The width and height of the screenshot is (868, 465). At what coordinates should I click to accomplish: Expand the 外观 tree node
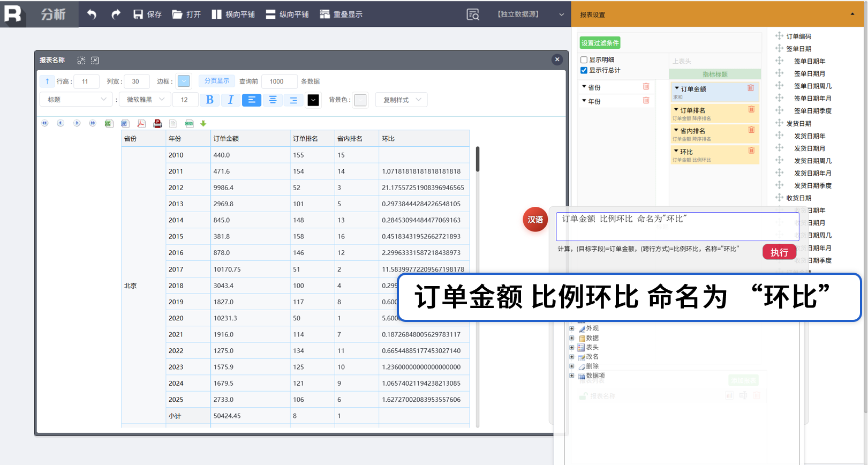[572, 328]
